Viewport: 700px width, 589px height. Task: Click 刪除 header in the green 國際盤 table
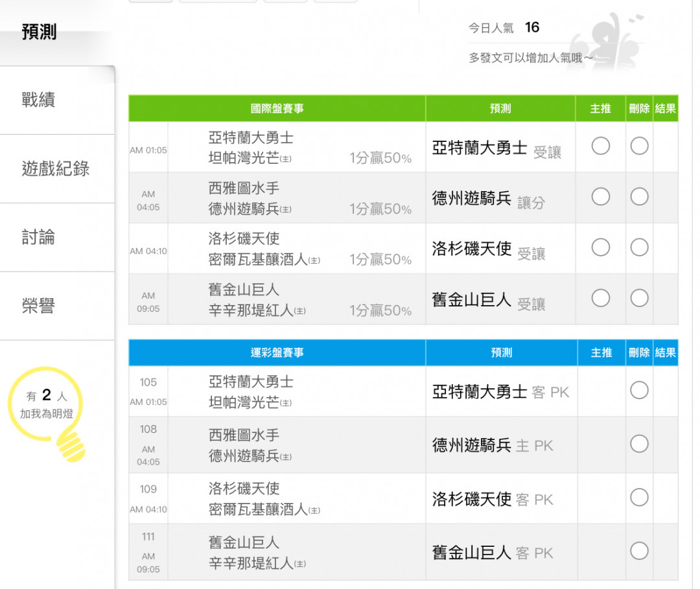tap(639, 108)
